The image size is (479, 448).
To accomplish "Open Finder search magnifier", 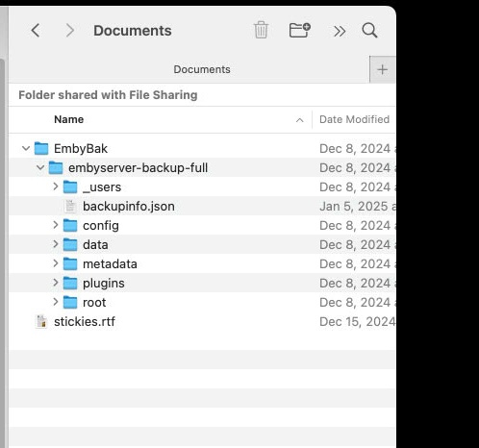I will pyautogui.click(x=369, y=31).
